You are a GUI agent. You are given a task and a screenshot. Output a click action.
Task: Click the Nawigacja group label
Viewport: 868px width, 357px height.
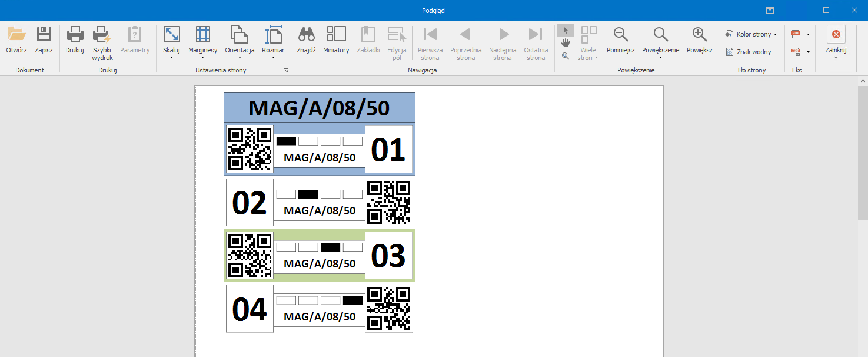[x=423, y=70]
